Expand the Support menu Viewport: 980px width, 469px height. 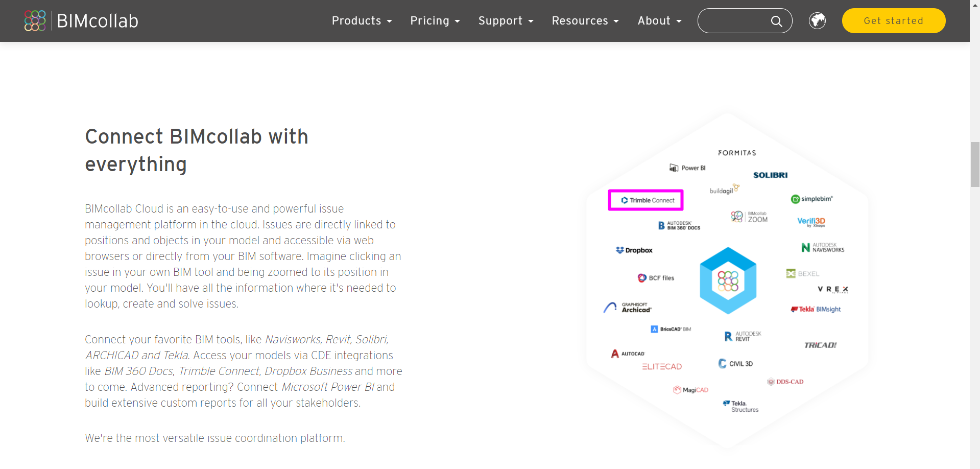[x=506, y=21]
